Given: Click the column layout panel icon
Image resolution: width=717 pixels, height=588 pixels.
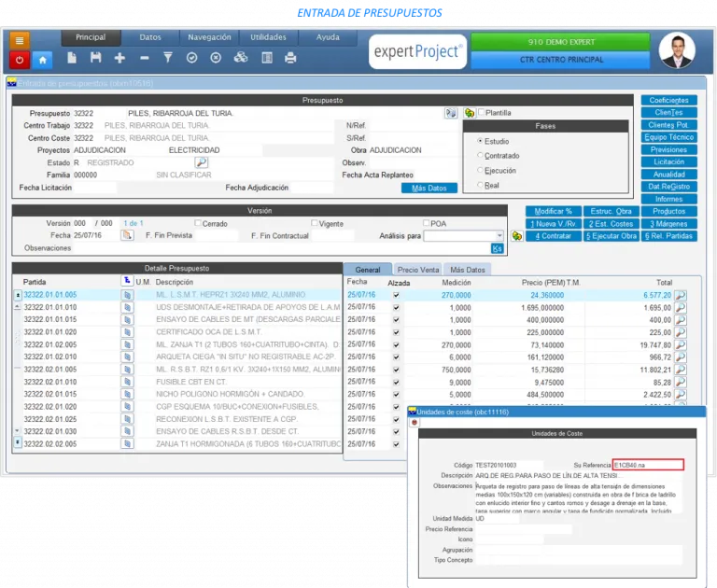Looking at the screenshot, I should pos(267,58).
